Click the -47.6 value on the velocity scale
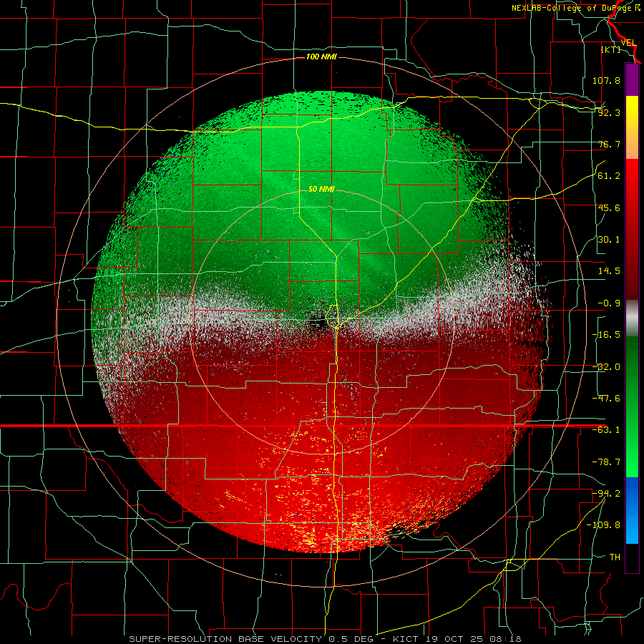 click(606, 399)
